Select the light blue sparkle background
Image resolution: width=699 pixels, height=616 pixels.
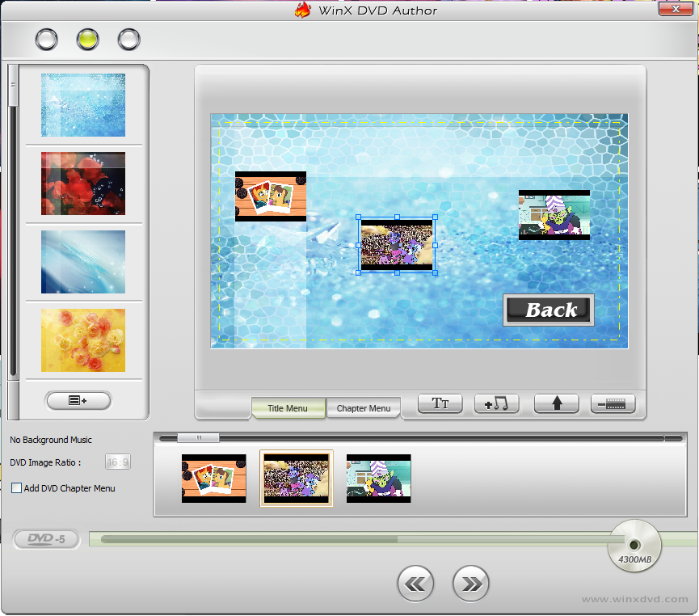[x=83, y=105]
